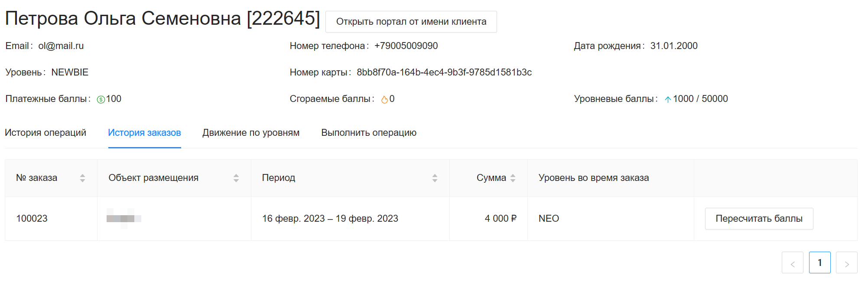
Task: Select page 1 in pagination
Action: coord(819,263)
